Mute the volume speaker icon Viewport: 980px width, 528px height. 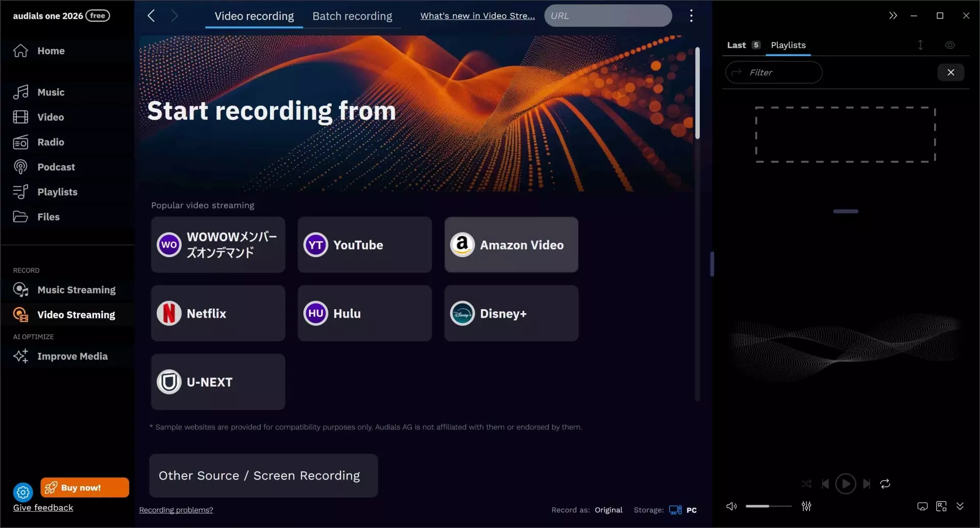(x=731, y=506)
